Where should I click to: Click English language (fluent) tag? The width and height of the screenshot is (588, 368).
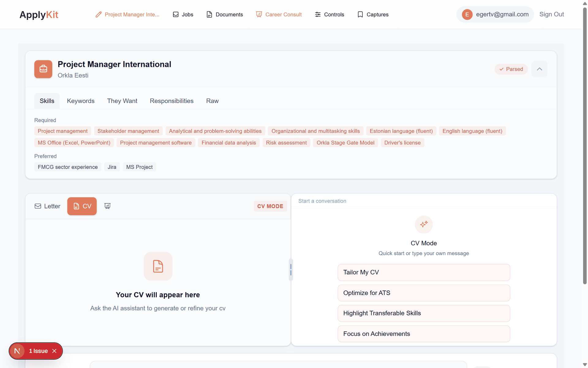[x=473, y=131]
